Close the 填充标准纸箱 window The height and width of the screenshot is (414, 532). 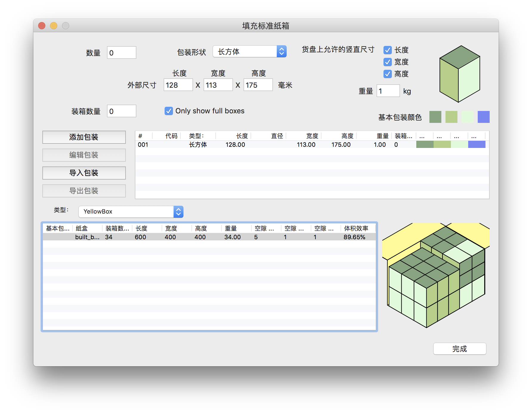tap(42, 26)
